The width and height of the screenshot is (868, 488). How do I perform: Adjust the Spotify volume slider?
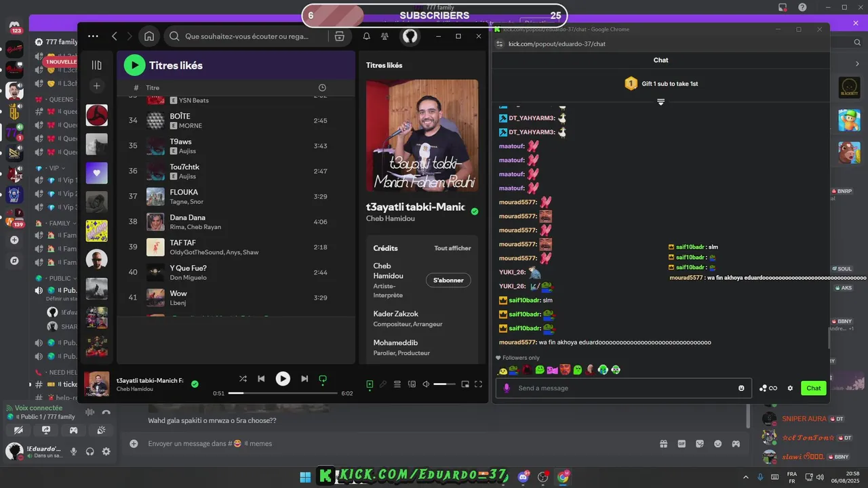[x=444, y=384]
